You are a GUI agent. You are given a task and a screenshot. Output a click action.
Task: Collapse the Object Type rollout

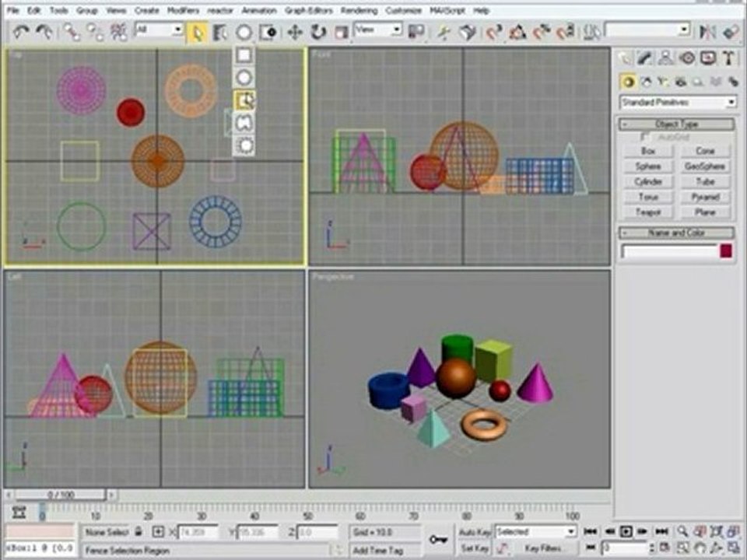(x=676, y=124)
